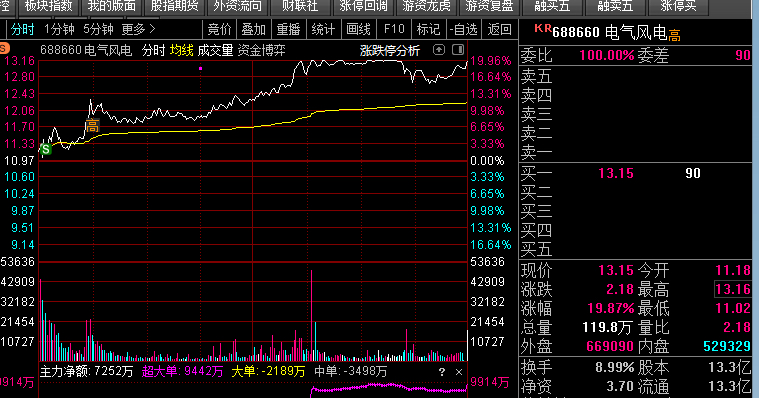Image resolution: width=759 pixels, height=398 pixels.
Task: Toggle the 资金博弈 indicator label
Action: tap(261, 50)
